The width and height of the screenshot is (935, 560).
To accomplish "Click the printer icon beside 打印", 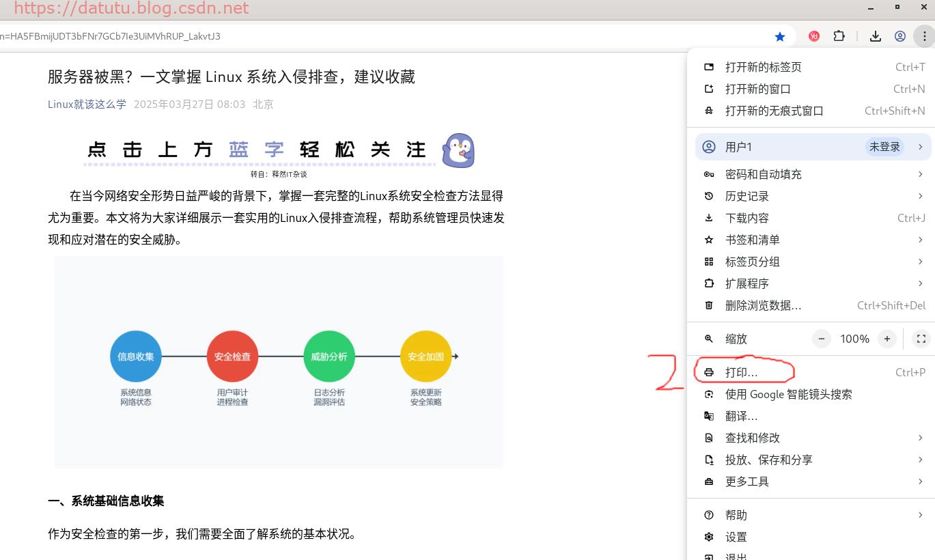I will (x=709, y=372).
